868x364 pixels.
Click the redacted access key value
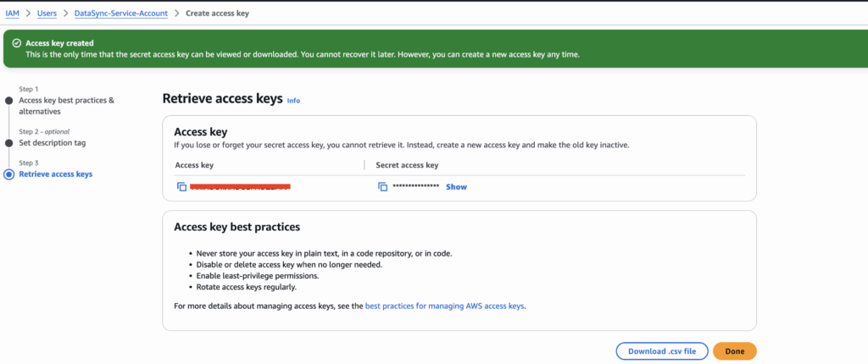(240, 186)
